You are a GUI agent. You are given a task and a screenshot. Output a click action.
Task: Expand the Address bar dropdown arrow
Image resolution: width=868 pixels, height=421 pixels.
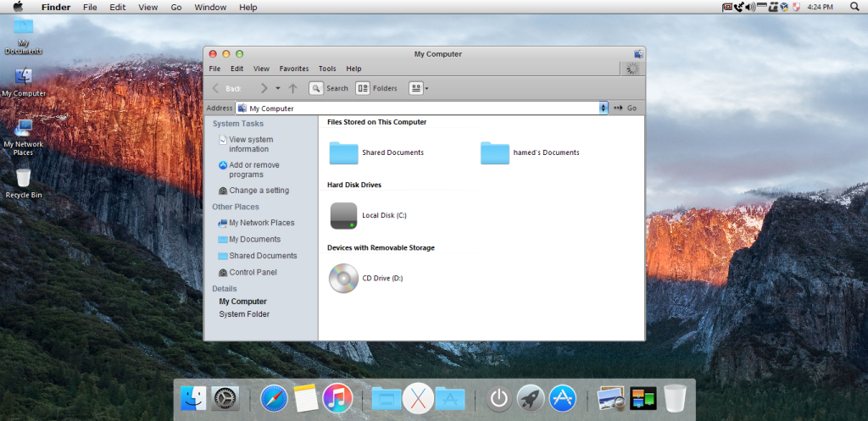tap(604, 108)
